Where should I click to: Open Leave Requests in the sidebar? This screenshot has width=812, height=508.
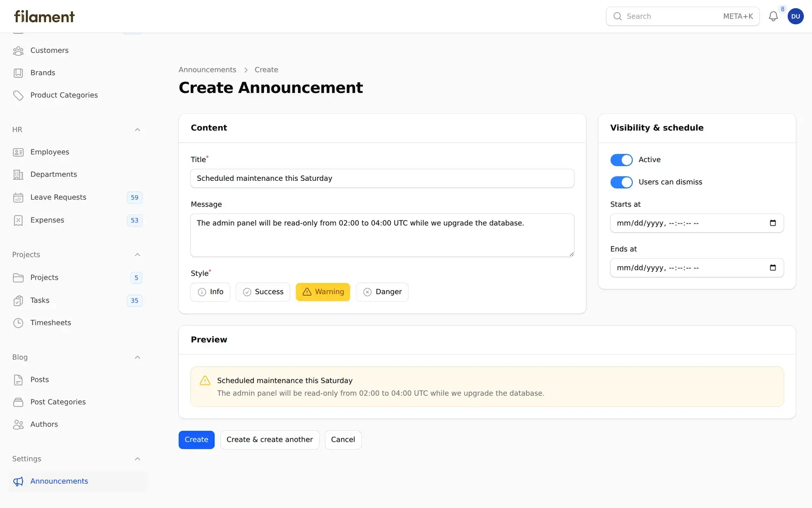coord(78,197)
